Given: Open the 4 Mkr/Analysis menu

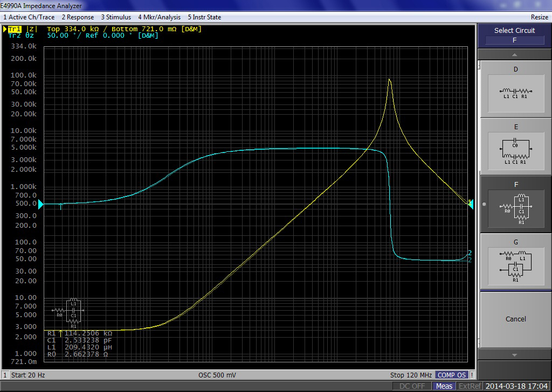Looking at the screenshot, I should pos(159,17).
